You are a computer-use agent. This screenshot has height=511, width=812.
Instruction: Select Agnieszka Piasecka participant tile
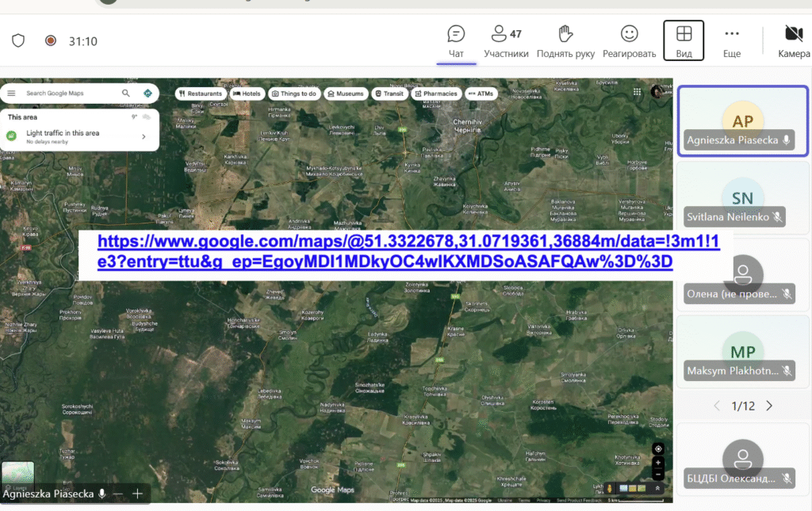(741, 121)
